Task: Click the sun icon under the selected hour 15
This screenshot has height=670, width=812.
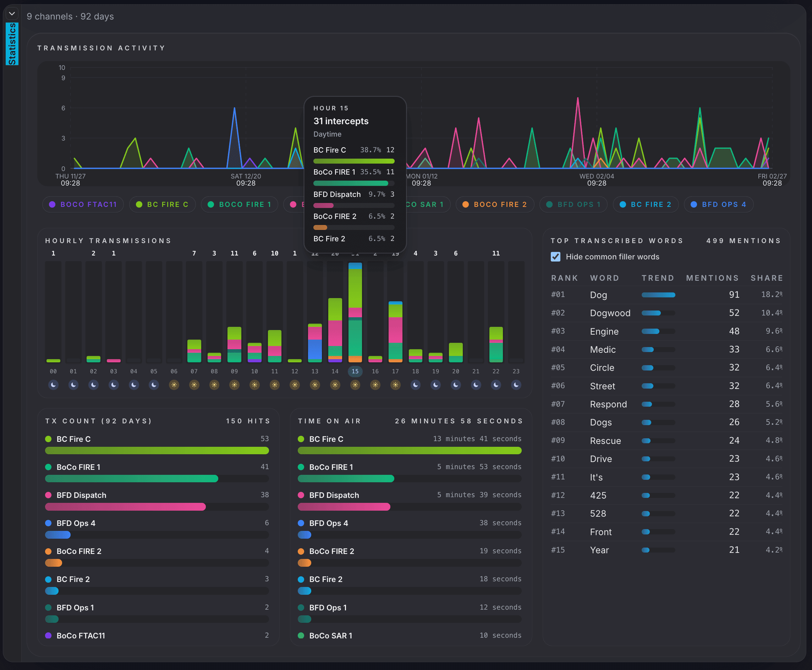Action: 355,385
